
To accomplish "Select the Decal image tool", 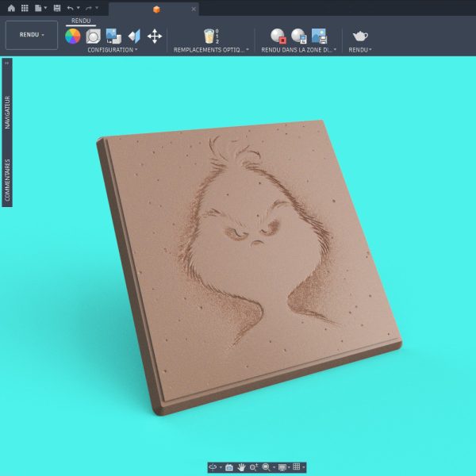I will pos(113,36).
